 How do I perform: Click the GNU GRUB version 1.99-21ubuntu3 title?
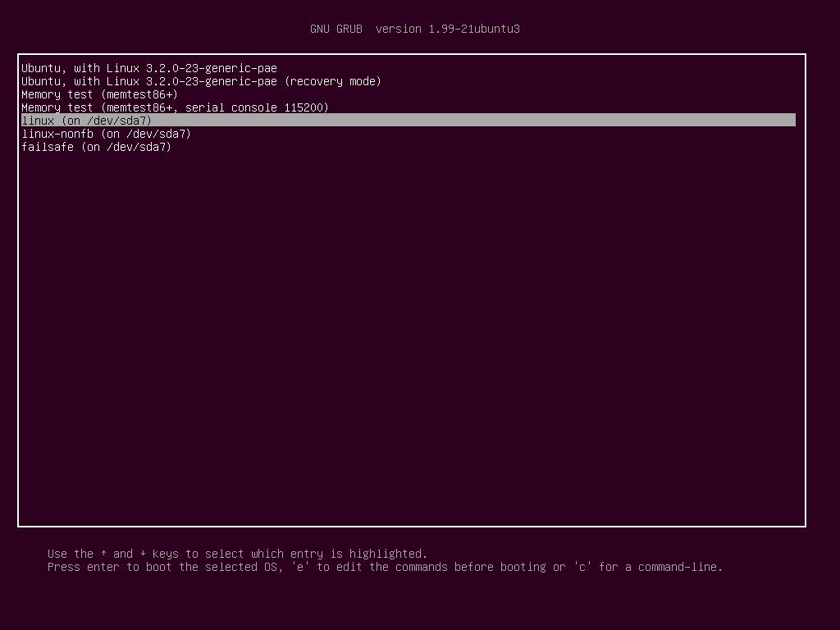pos(414,29)
